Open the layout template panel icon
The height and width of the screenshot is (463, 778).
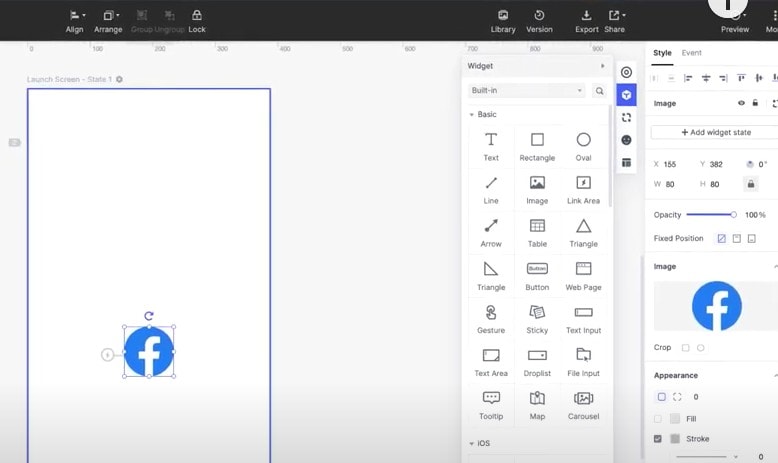(x=626, y=162)
